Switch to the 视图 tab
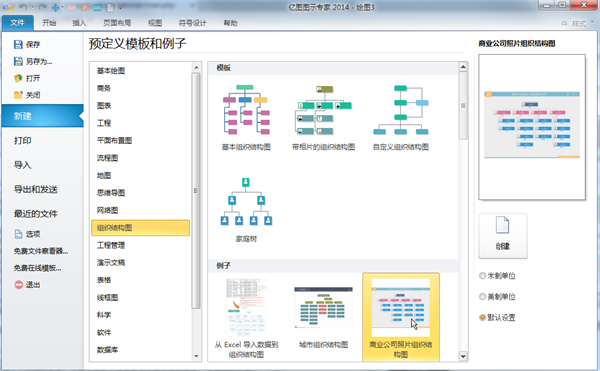Image resolution: width=600 pixels, height=371 pixels. [x=155, y=23]
